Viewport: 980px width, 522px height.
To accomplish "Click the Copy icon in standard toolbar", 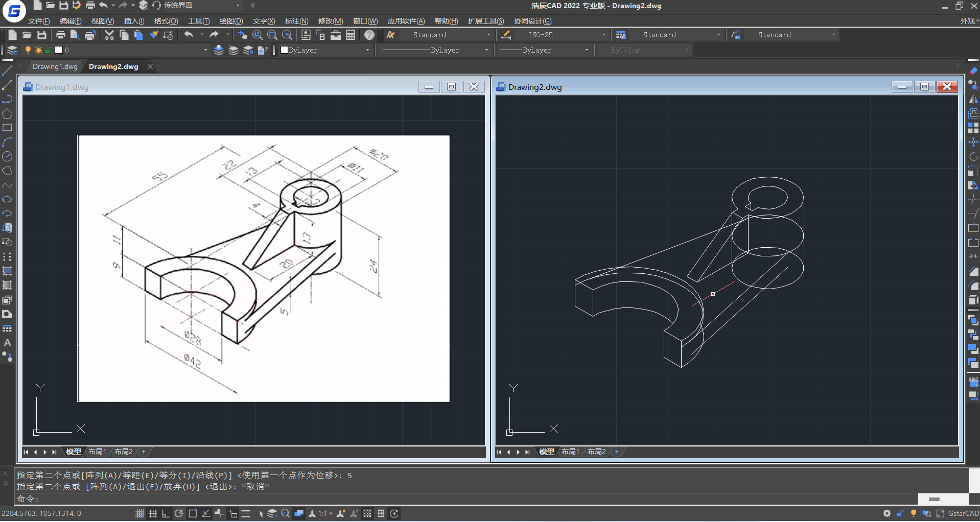I will (x=124, y=35).
